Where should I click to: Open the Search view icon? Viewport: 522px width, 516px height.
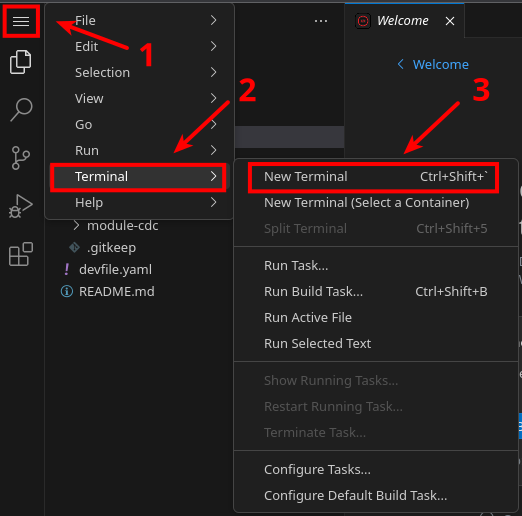21,110
